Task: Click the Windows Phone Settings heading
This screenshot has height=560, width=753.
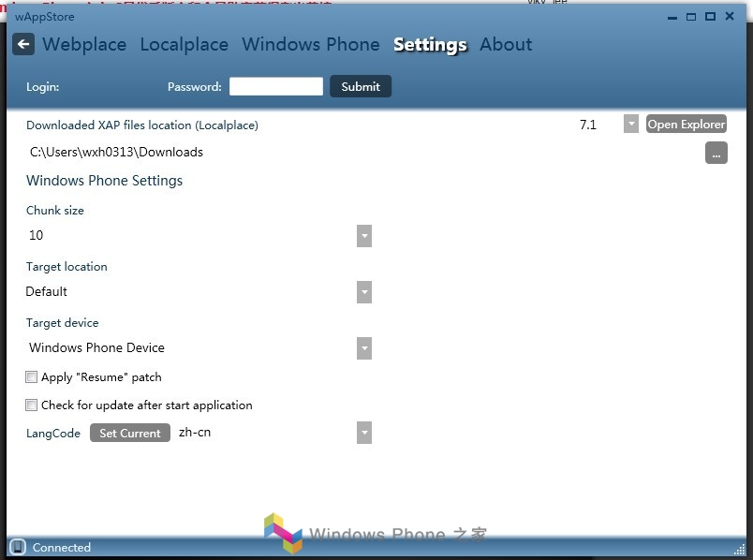Action: [104, 181]
